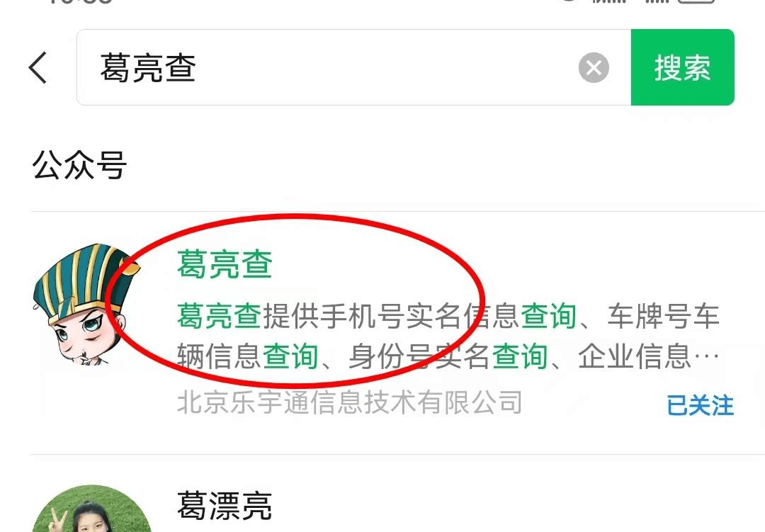This screenshot has width=765, height=532.
Task: Tap the back arrow icon
Action: [x=38, y=68]
